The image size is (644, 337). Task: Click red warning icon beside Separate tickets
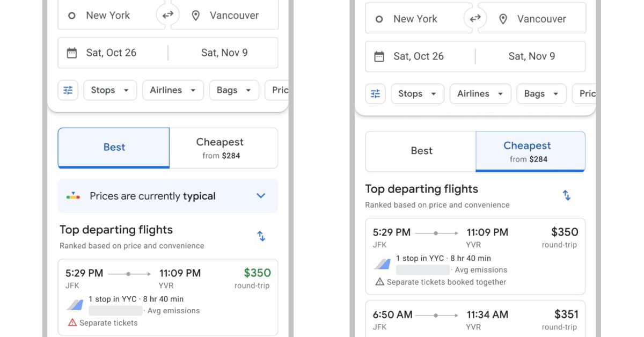click(72, 323)
